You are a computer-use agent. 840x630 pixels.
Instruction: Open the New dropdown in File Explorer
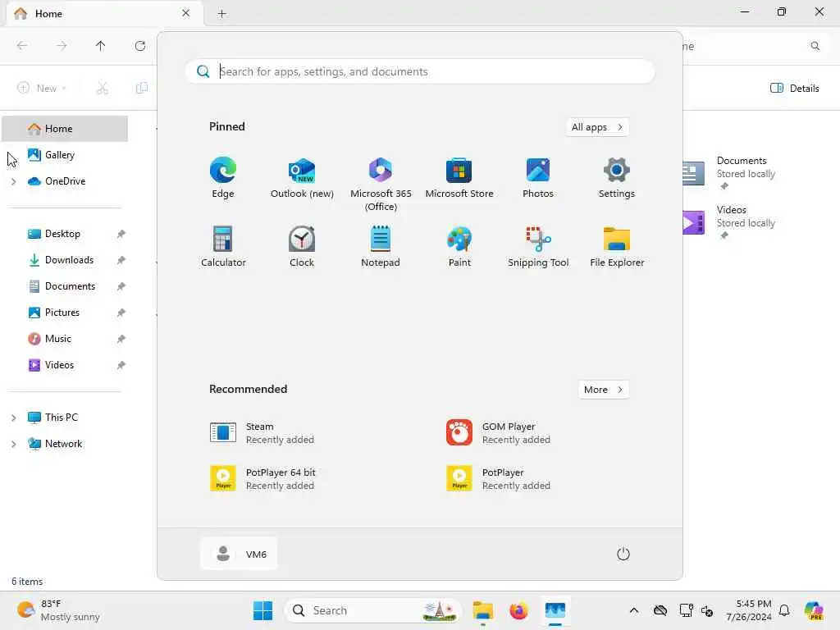(x=41, y=88)
